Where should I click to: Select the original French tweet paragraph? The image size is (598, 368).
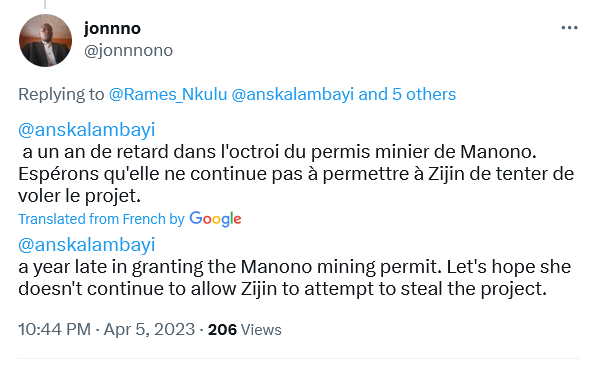pyautogui.click(x=296, y=174)
